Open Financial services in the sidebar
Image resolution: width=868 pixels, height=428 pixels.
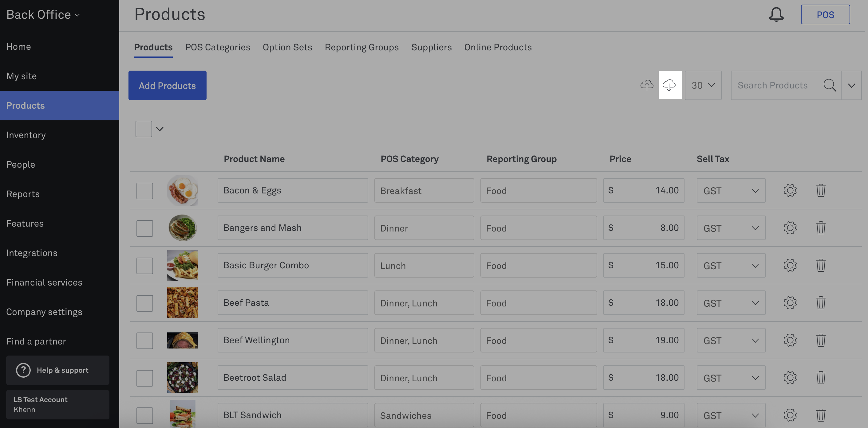(60, 282)
